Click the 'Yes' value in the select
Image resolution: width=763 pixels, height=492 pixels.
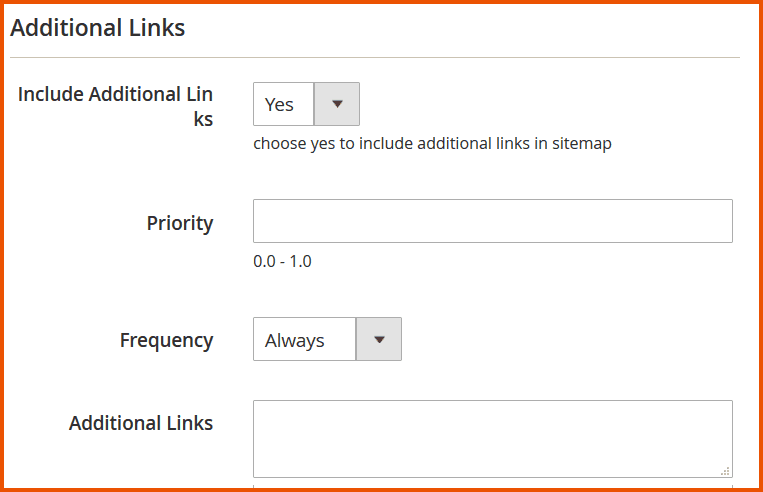[x=280, y=104]
